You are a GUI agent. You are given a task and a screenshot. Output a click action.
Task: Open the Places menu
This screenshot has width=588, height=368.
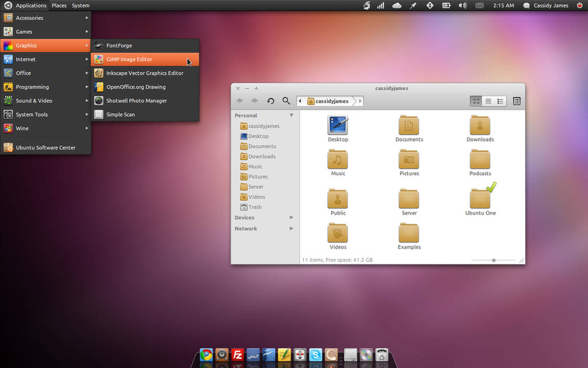[59, 5]
